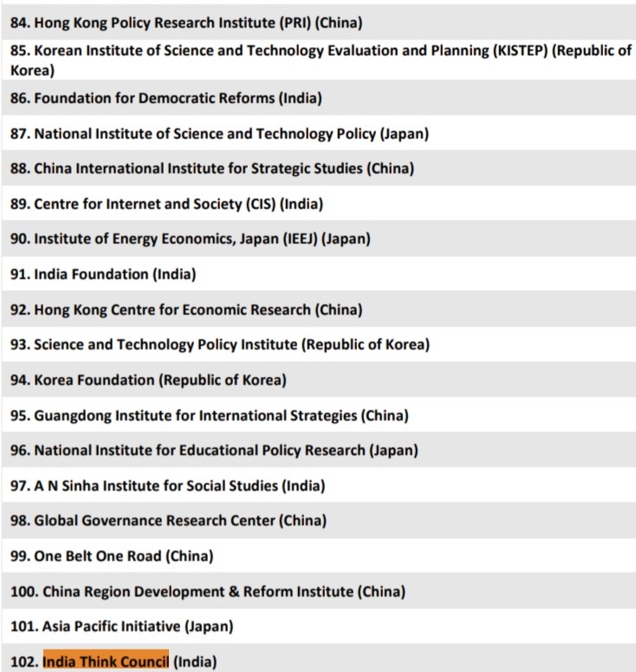Click the India Foundation entry
The image size is (636, 672).
pos(103,274)
